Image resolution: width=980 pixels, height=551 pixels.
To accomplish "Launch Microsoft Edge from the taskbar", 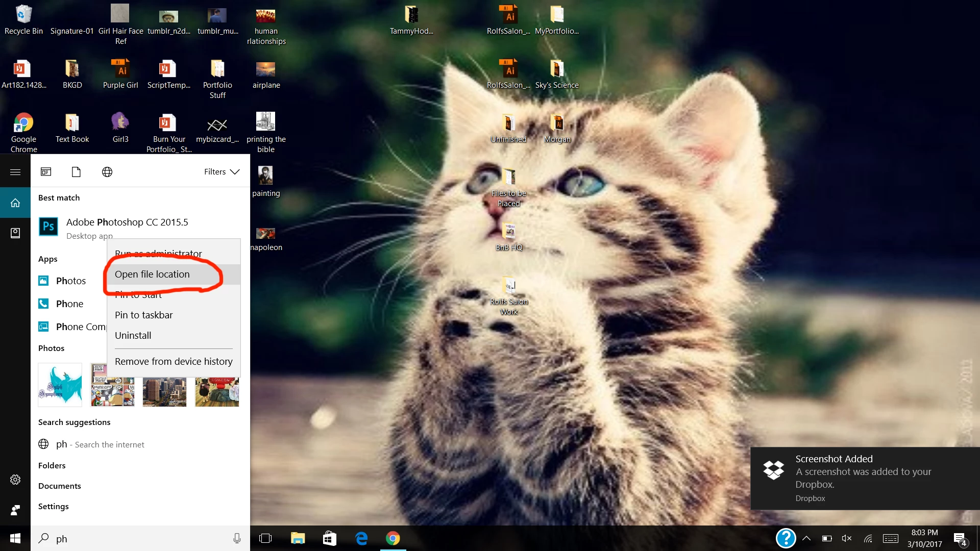I will click(361, 538).
